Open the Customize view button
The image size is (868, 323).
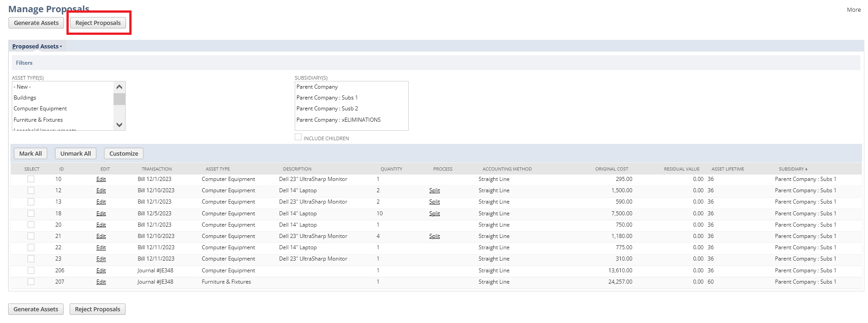pos(124,154)
